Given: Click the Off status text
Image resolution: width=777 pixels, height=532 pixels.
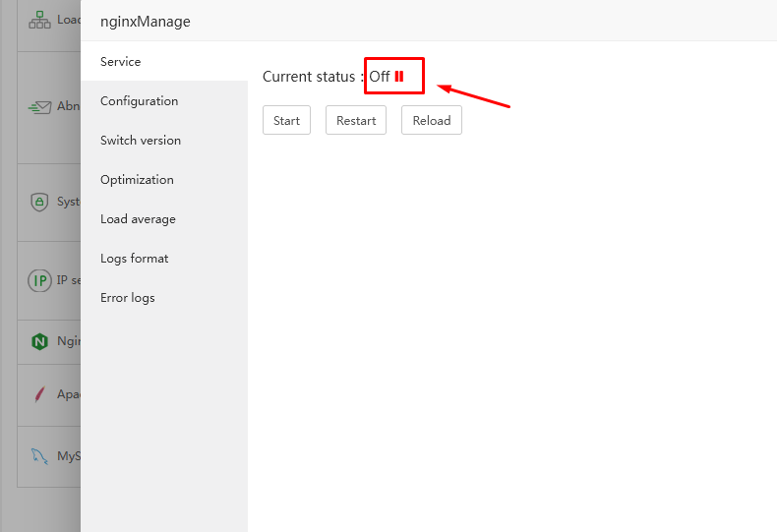Looking at the screenshot, I should pos(380,77).
